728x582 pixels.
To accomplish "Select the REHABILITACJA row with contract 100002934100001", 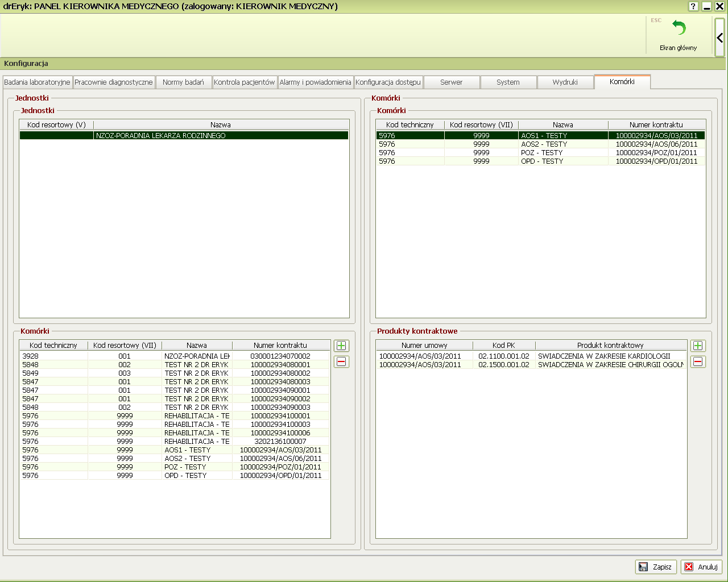I will [175, 415].
